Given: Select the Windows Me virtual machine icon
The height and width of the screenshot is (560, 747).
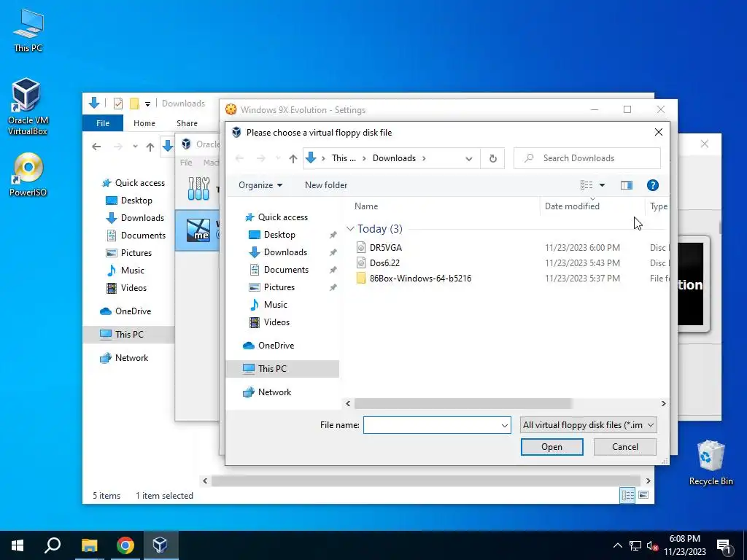Looking at the screenshot, I should 198,230.
